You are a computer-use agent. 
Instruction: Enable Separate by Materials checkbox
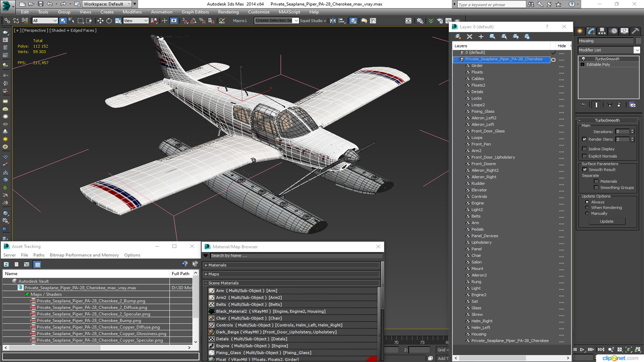pos(596,181)
